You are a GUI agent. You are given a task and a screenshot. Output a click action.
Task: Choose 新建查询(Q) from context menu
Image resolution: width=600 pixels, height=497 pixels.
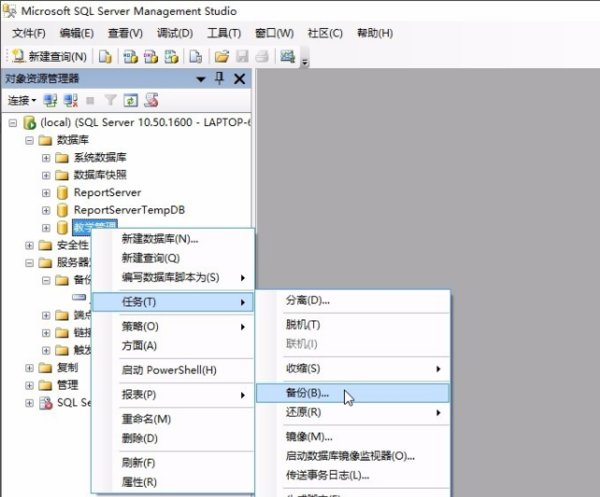(x=173, y=258)
